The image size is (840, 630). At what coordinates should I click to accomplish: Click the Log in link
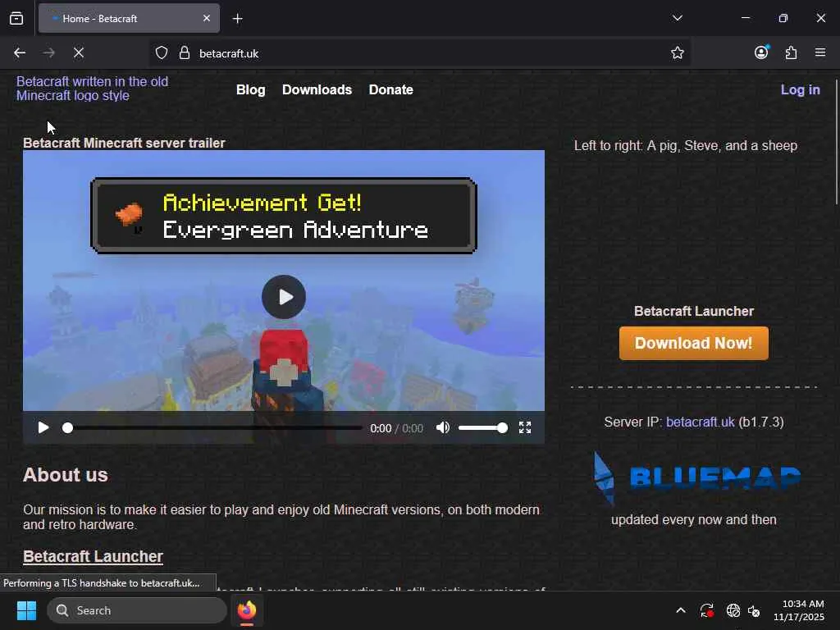(x=801, y=89)
